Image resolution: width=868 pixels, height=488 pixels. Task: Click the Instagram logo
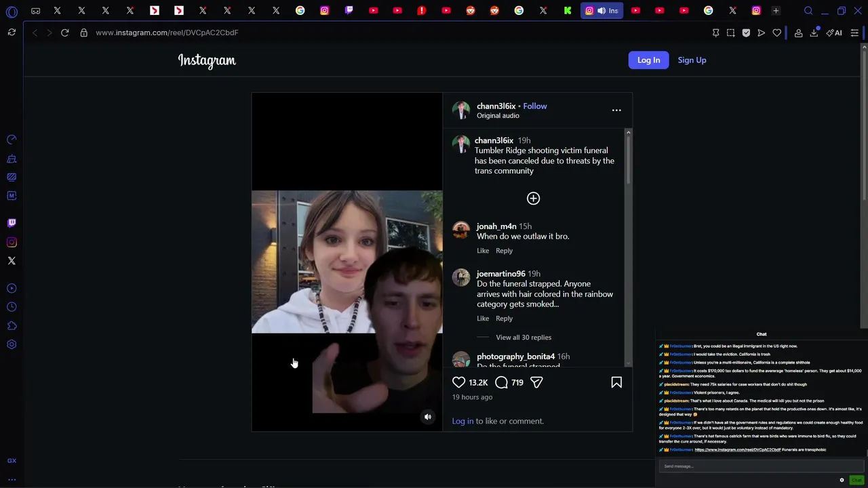point(207,60)
